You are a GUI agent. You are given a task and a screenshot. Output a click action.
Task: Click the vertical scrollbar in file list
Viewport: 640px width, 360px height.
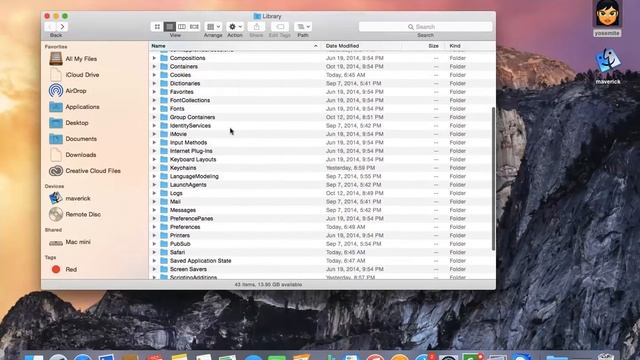click(493, 179)
